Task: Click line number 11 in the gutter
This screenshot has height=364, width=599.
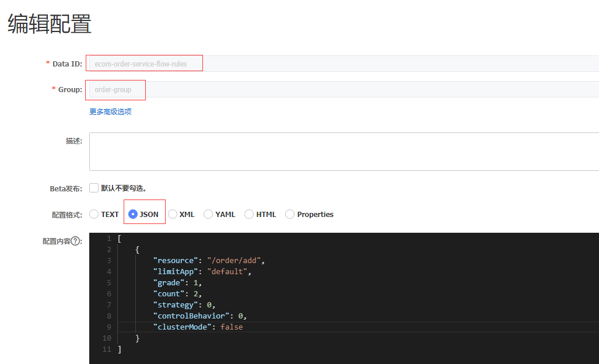Action: click(106, 349)
